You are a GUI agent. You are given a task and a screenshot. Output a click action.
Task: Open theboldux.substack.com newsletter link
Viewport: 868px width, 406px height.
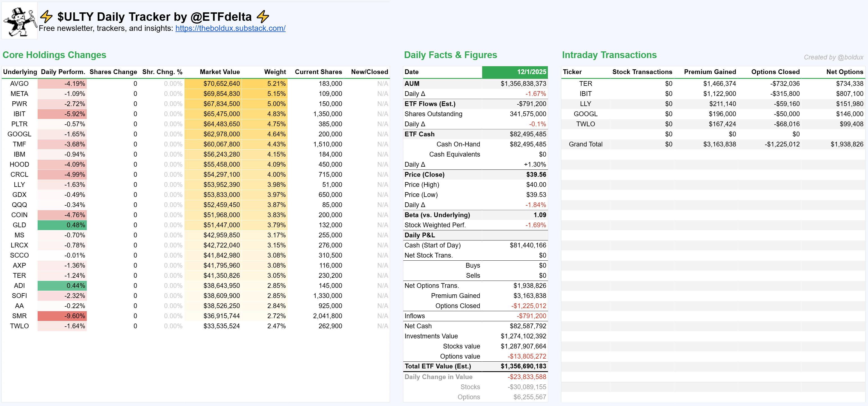click(x=230, y=28)
